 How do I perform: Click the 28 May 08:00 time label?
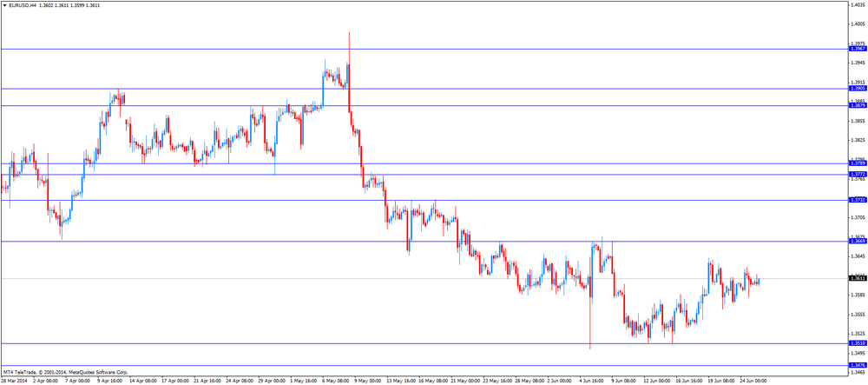529,382
